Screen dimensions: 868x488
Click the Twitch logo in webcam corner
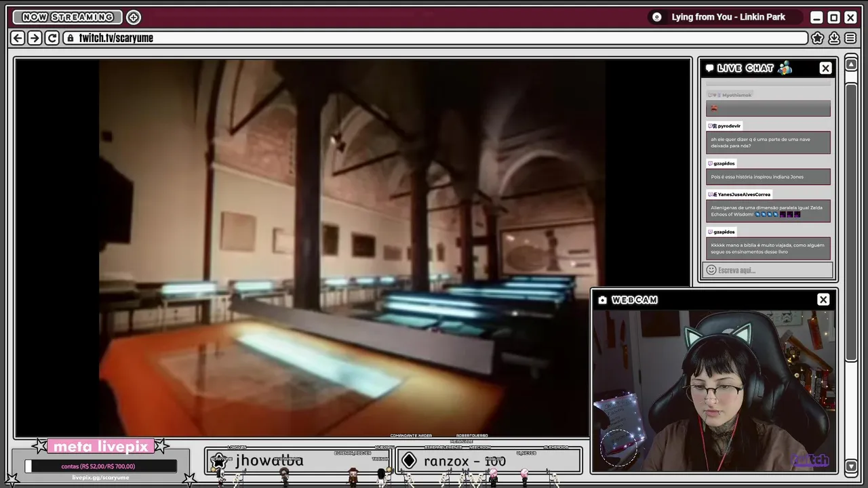point(810,460)
